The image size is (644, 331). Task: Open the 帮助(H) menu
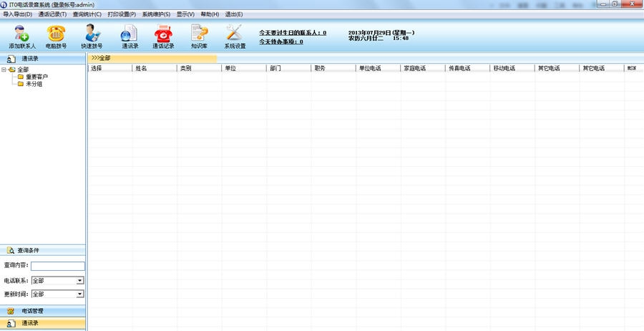[210, 14]
